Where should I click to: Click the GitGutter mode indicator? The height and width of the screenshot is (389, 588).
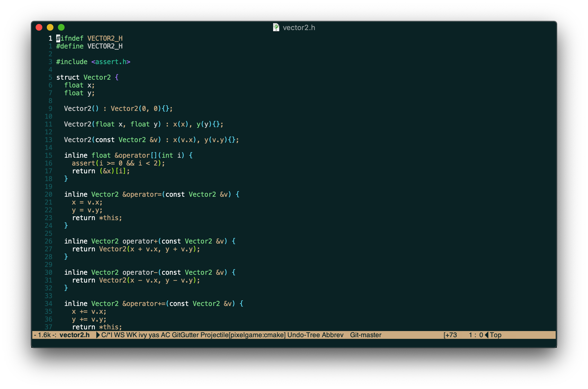[185, 335]
